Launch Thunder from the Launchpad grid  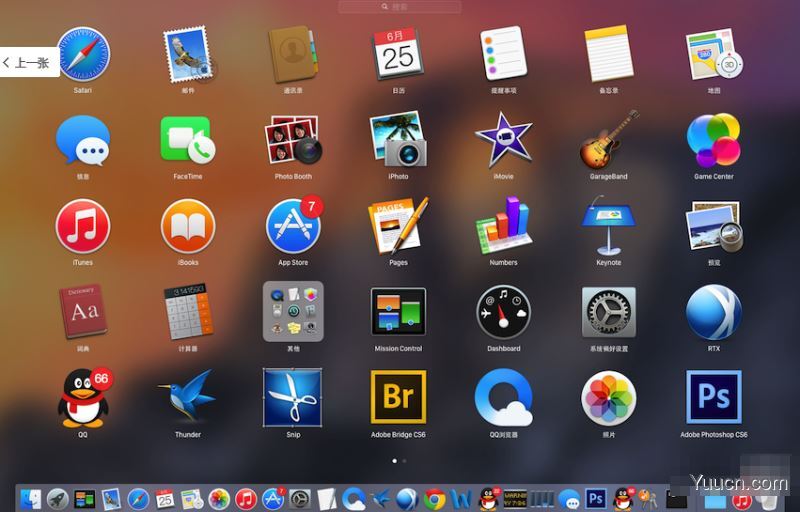[188, 398]
